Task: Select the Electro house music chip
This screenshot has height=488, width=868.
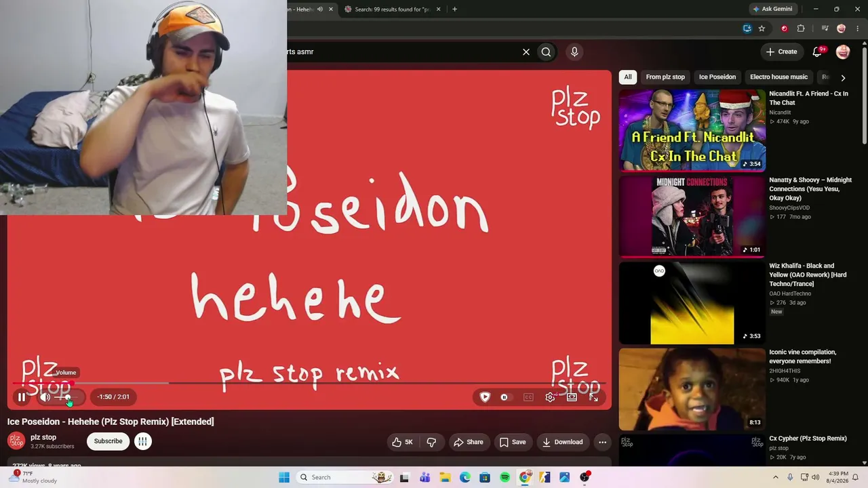Action: point(779,77)
